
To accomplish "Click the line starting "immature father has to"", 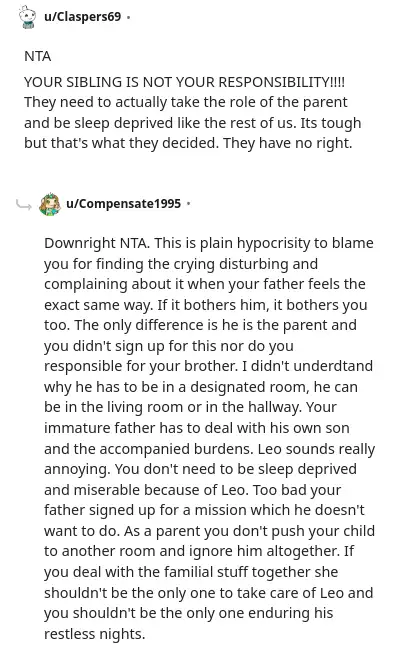I will click(x=197, y=428).
